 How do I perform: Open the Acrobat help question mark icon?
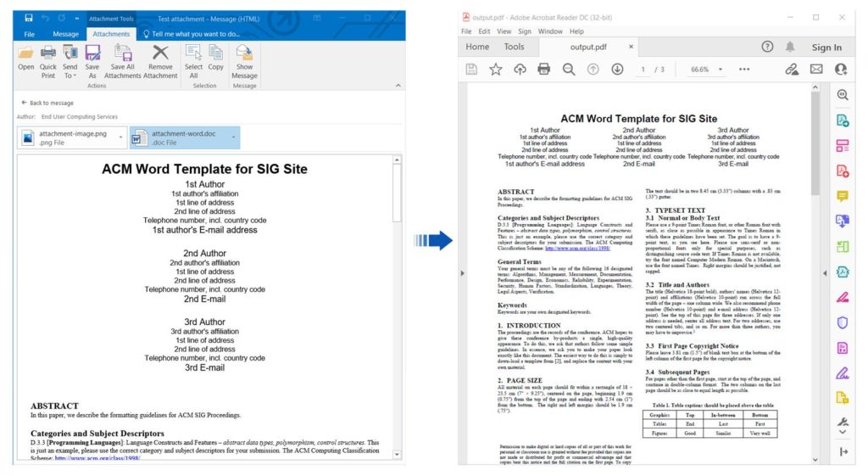(767, 48)
